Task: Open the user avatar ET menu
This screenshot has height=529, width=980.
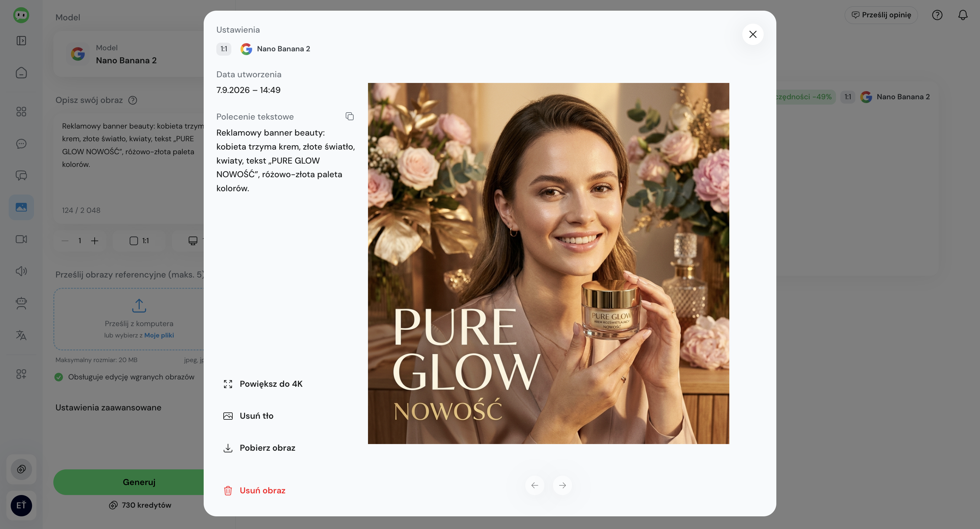Action: tap(21, 505)
